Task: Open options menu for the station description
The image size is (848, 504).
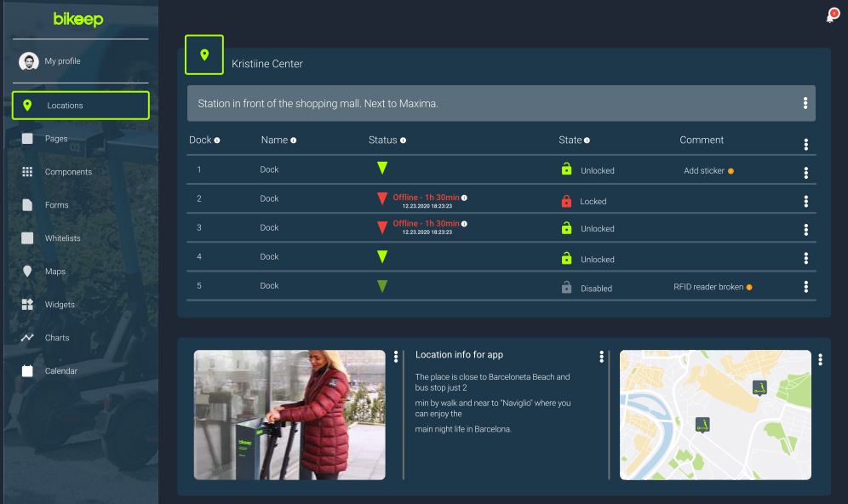Action: pos(805,103)
